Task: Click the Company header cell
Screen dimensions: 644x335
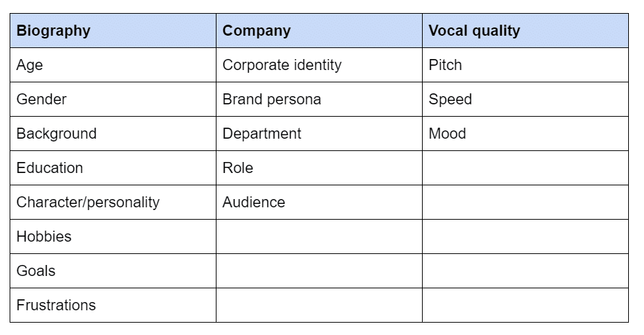Action: pos(319,31)
